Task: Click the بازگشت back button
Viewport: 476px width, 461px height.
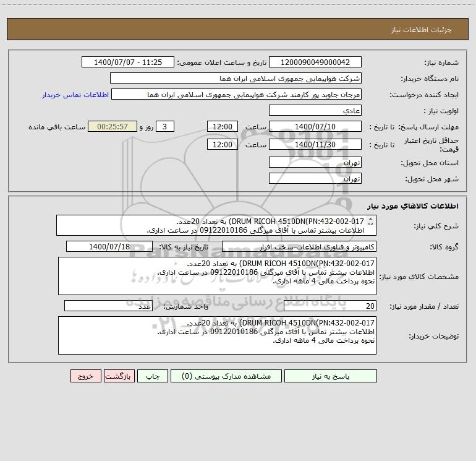Action: pyautogui.click(x=118, y=376)
